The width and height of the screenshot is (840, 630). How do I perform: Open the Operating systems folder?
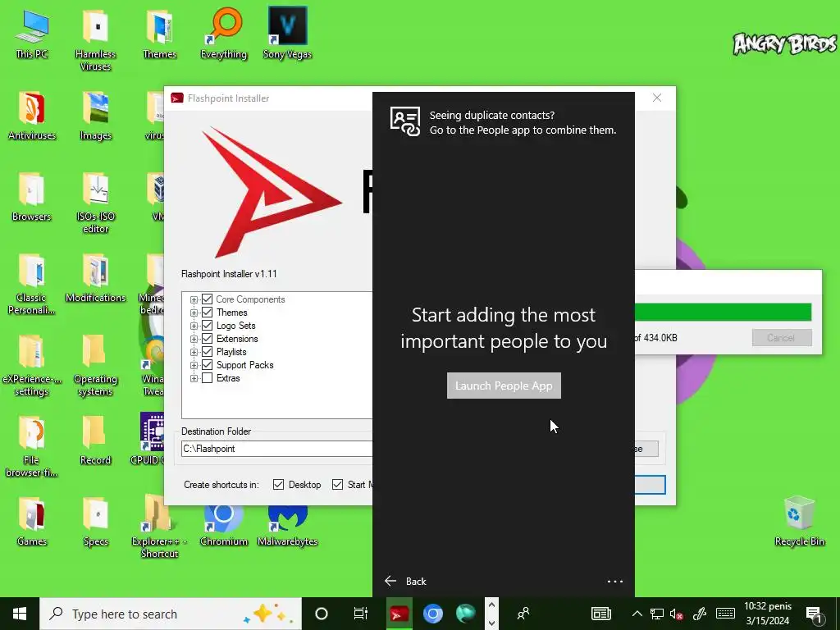[95, 365]
